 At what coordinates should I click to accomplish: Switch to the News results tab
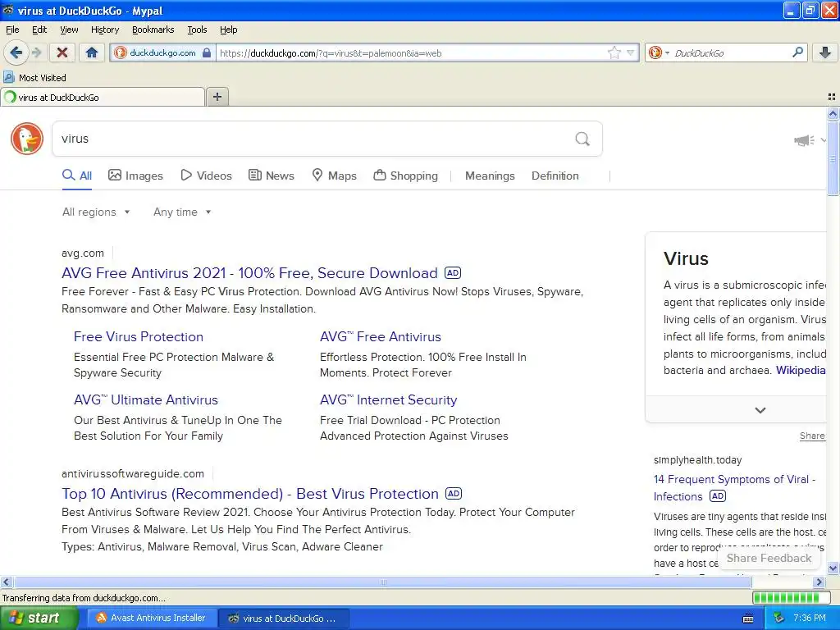pos(272,176)
